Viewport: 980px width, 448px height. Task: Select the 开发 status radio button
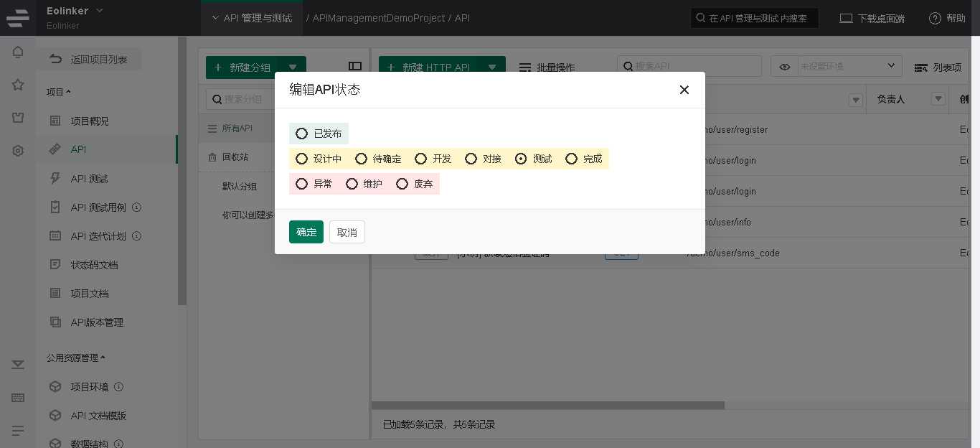[420, 159]
